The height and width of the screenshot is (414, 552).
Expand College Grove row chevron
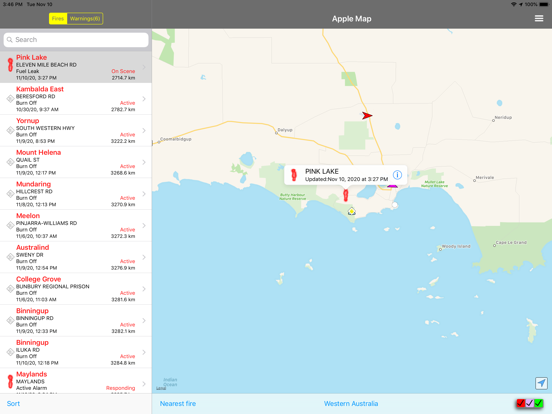coord(144,289)
